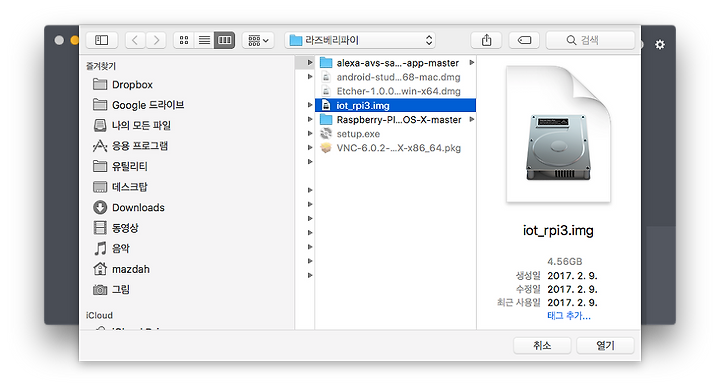Select the Raspberry-PI...OS-X-master folder
Image resolution: width=720 pixels, height=388 pixels.
click(x=395, y=120)
